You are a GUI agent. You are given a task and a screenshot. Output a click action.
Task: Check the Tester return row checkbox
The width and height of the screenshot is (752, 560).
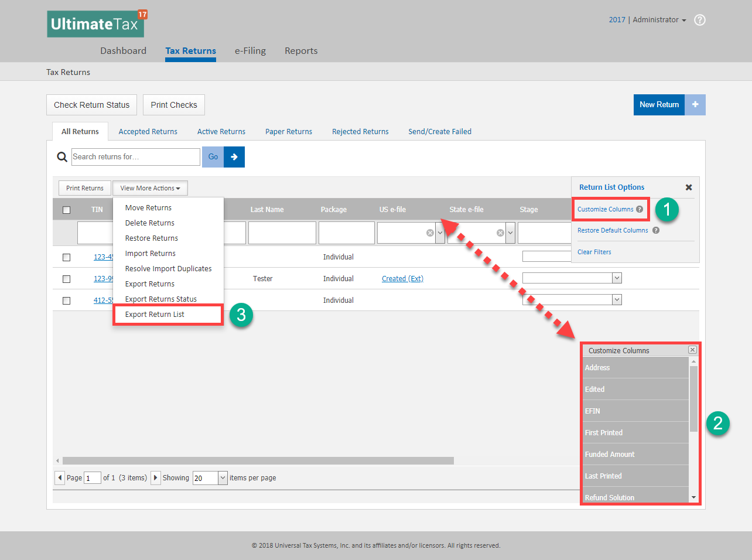pyautogui.click(x=66, y=279)
